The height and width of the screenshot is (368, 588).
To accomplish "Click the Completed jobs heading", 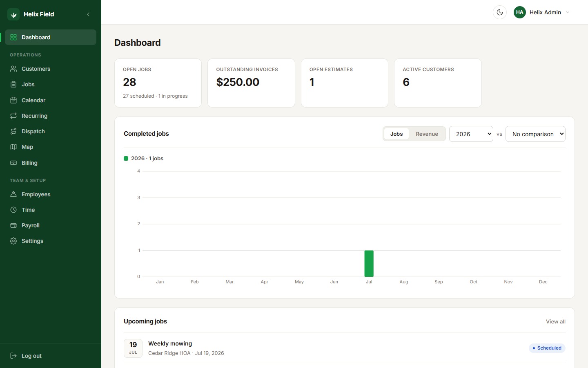I will 146,134.
